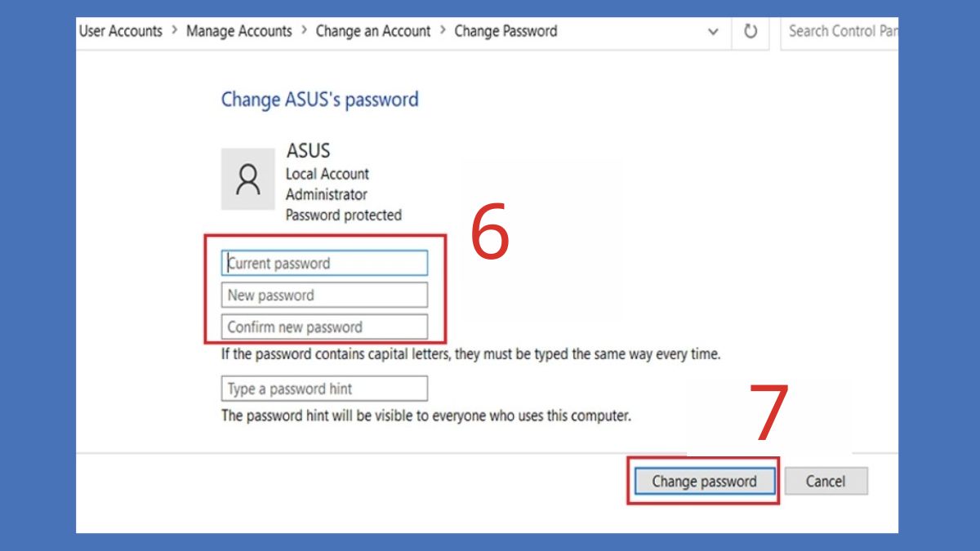Focus the Confirm new password field

[324, 327]
